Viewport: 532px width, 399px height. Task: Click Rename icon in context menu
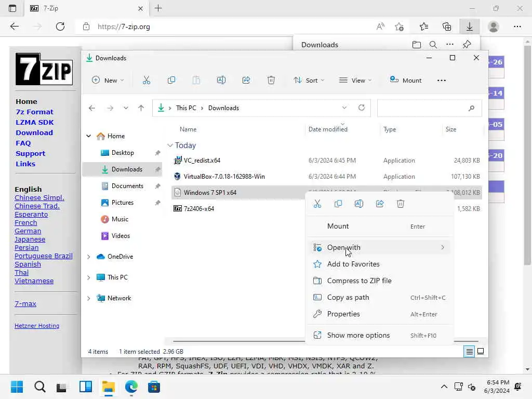pos(359,204)
